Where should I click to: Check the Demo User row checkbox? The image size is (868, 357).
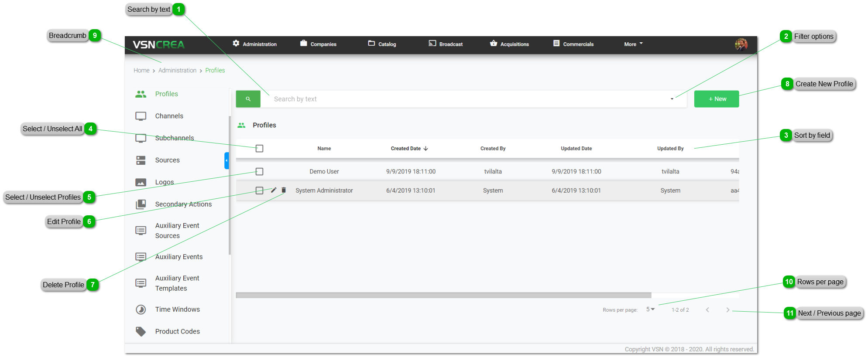coord(259,172)
